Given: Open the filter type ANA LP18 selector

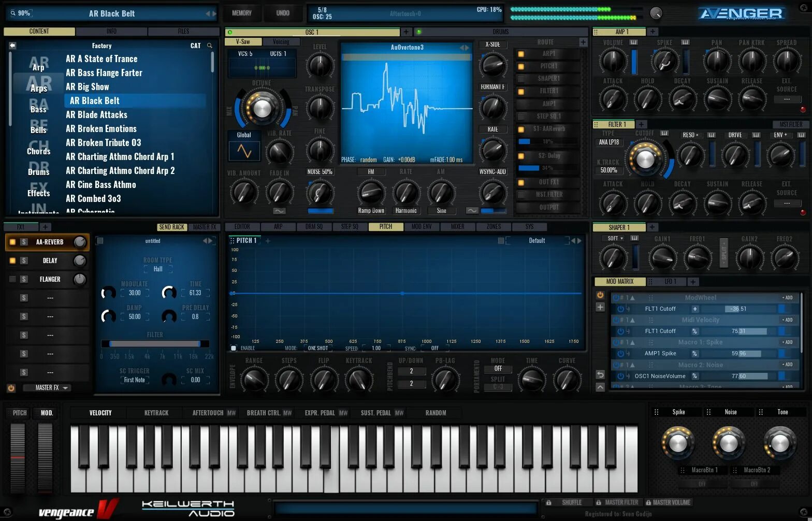Looking at the screenshot, I should point(609,142).
